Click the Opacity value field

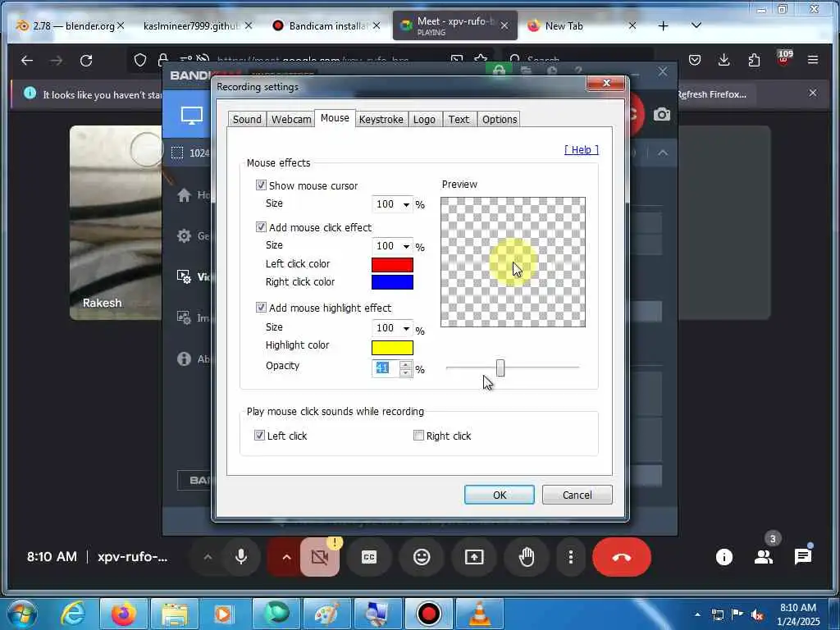[x=386, y=368]
